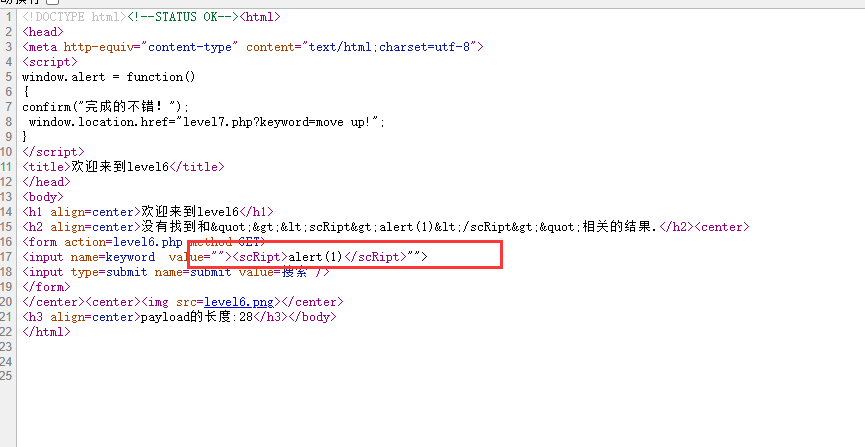865x447 pixels.
Task: Click the line number 1 in gutter
Action: (x=8, y=17)
